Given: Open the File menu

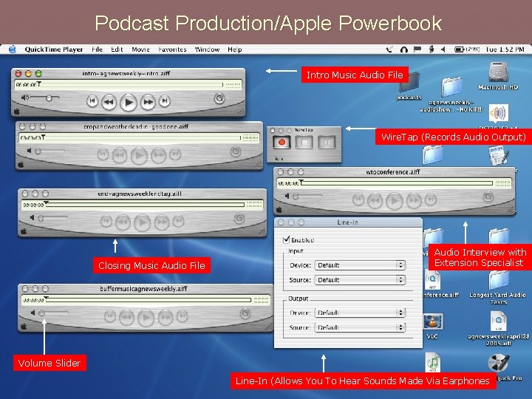Looking at the screenshot, I should pyautogui.click(x=97, y=50).
